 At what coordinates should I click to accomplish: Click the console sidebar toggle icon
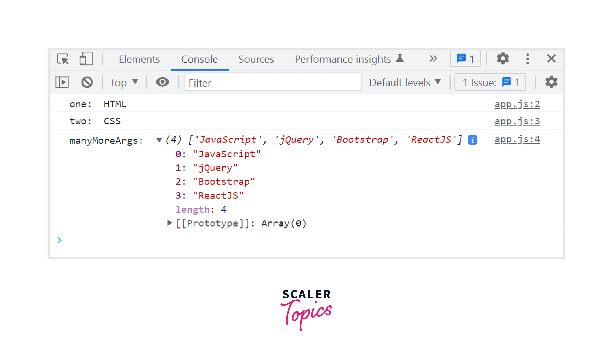pyautogui.click(x=62, y=82)
